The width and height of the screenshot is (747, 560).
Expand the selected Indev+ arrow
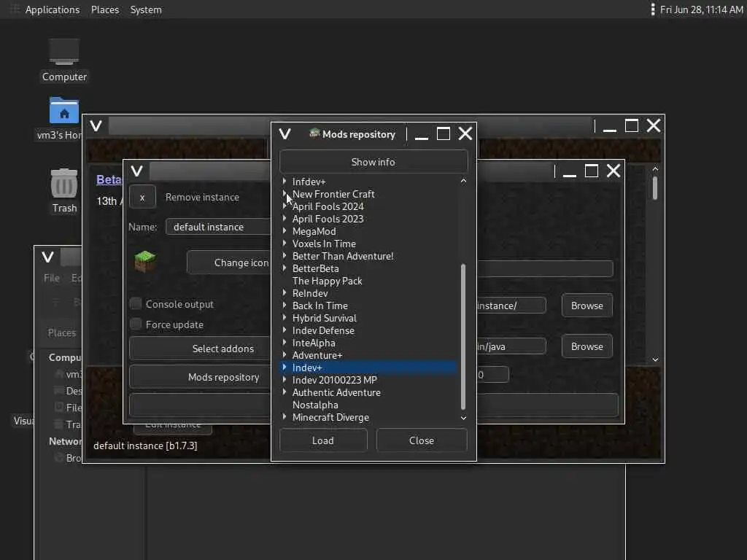click(285, 367)
